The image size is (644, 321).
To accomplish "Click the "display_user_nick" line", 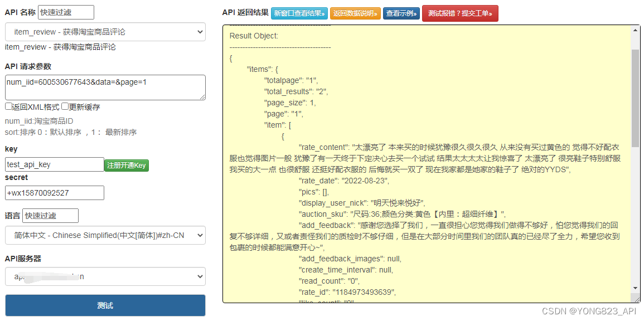I will point(362,203).
